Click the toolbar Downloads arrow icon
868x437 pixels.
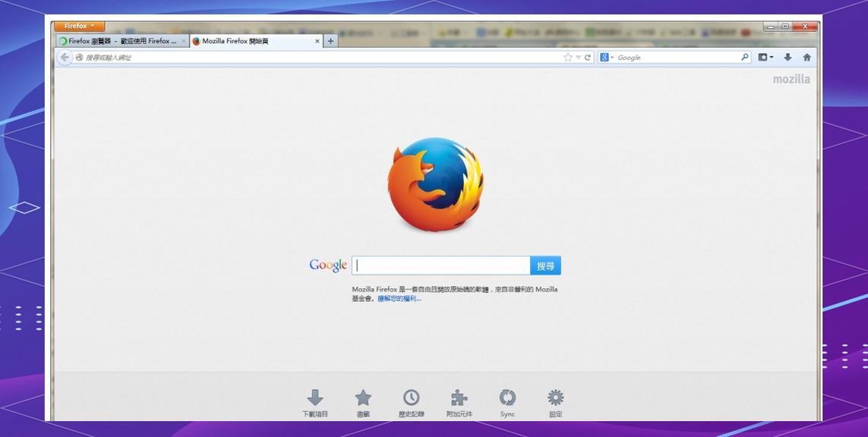788,58
